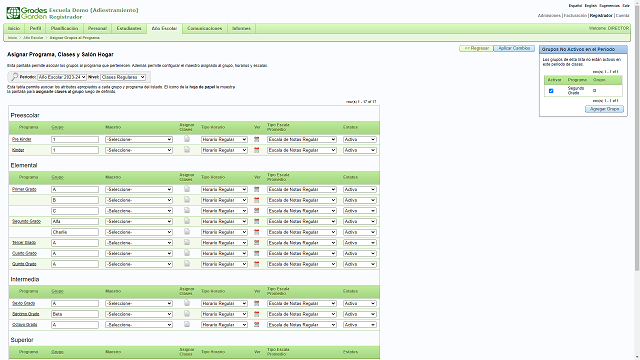
Task: Open Maestro dropdown for Pre Kinder row
Action: click(139, 139)
